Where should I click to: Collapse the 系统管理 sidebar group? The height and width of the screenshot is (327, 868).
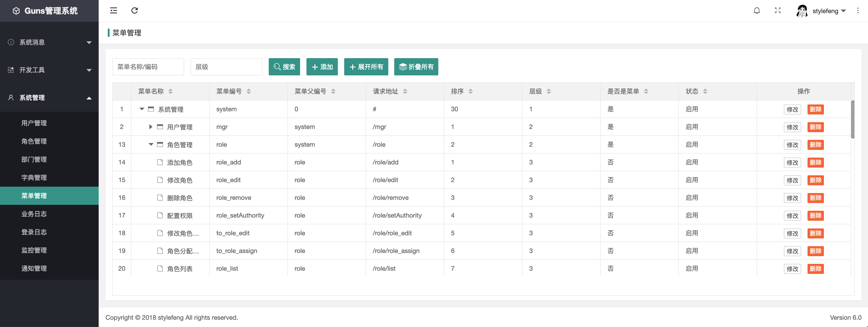[89, 98]
